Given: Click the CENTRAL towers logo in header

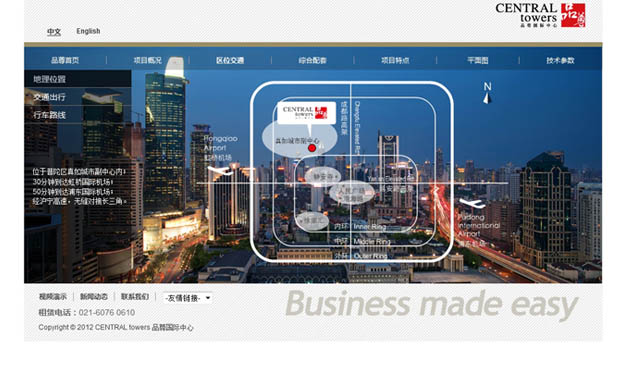Looking at the screenshot, I should tap(540, 15).
